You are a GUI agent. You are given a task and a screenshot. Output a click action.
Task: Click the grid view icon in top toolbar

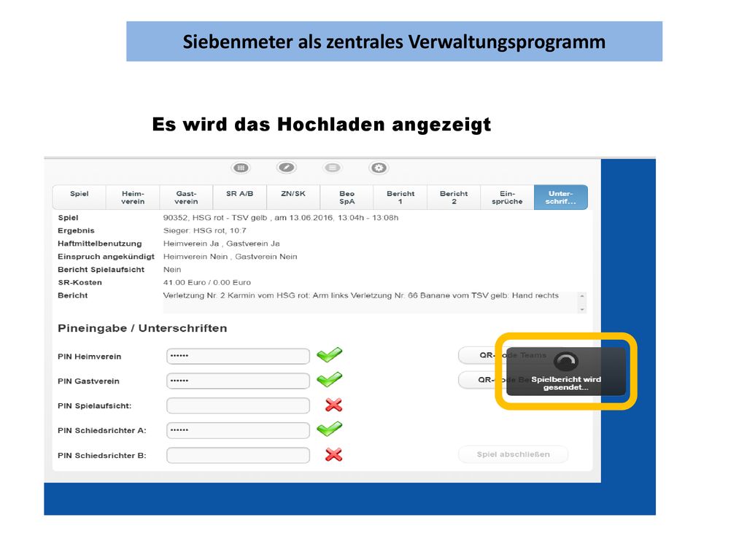[x=241, y=168]
